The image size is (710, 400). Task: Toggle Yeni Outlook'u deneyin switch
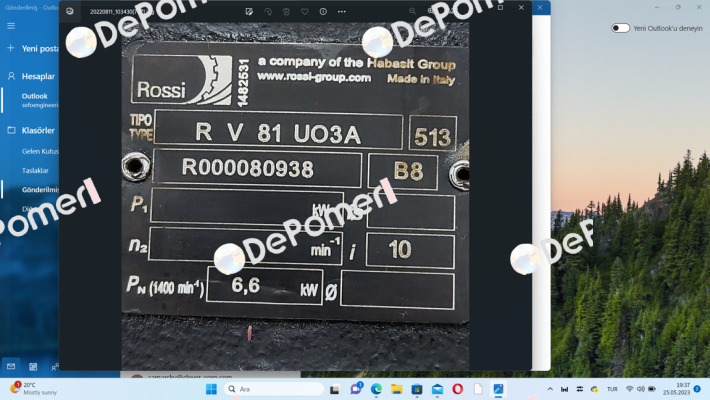620,28
